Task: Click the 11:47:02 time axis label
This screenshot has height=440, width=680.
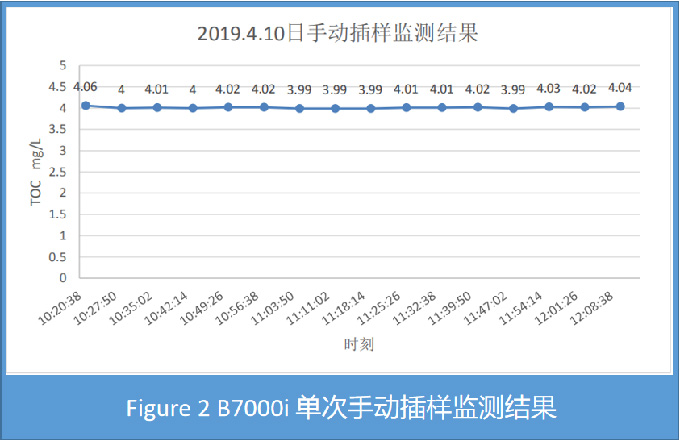Action: 487,308
